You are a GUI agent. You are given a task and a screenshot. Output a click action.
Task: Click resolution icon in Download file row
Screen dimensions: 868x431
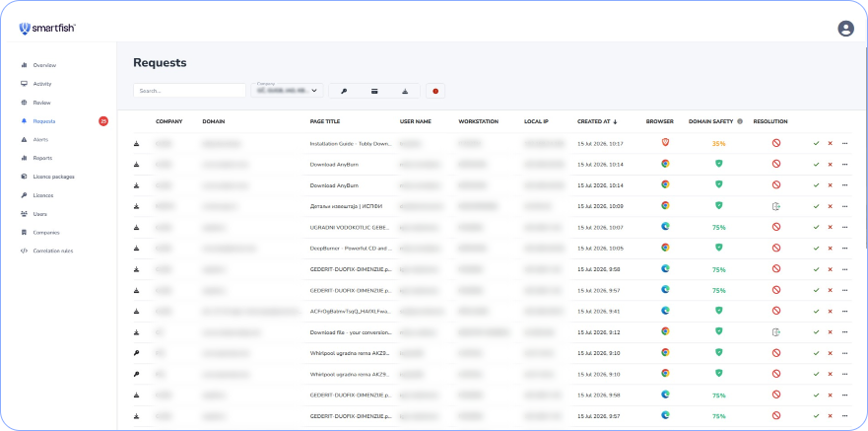[x=776, y=331]
